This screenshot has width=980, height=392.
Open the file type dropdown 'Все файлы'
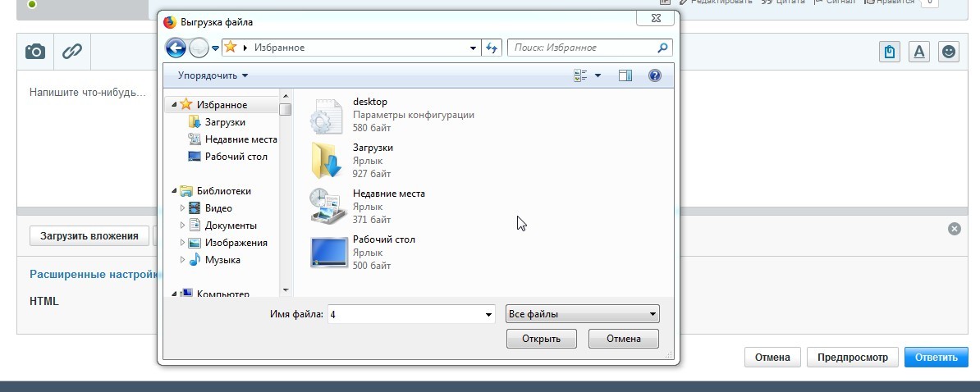tap(583, 314)
